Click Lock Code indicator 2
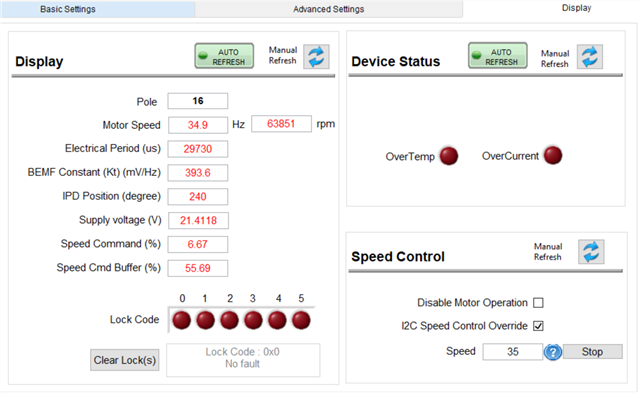The width and height of the screenshot is (640, 393). click(229, 320)
